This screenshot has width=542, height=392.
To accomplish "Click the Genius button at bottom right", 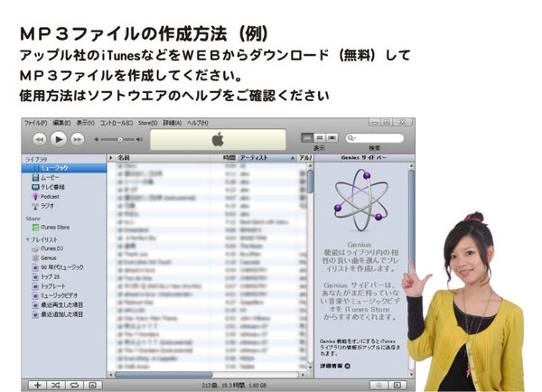I will (x=379, y=385).
